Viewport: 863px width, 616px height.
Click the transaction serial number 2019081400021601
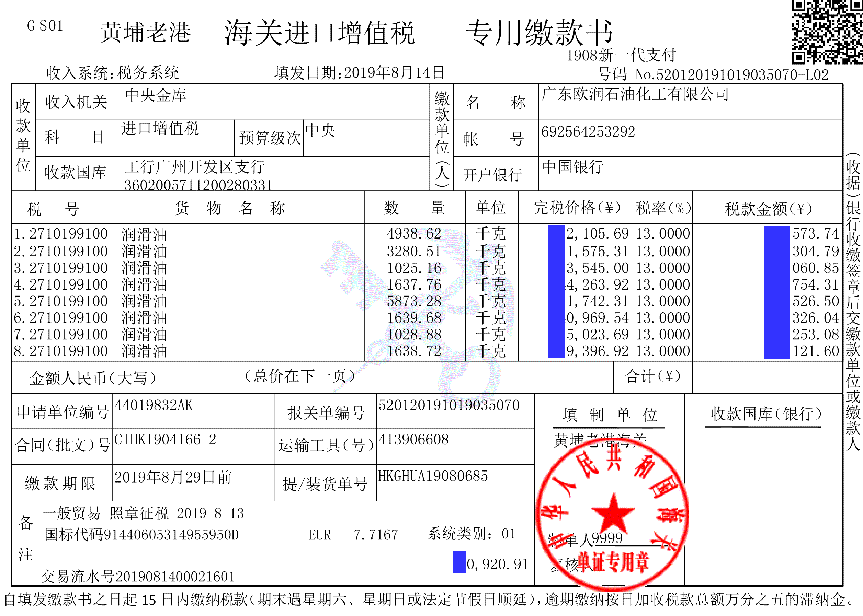(x=175, y=577)
